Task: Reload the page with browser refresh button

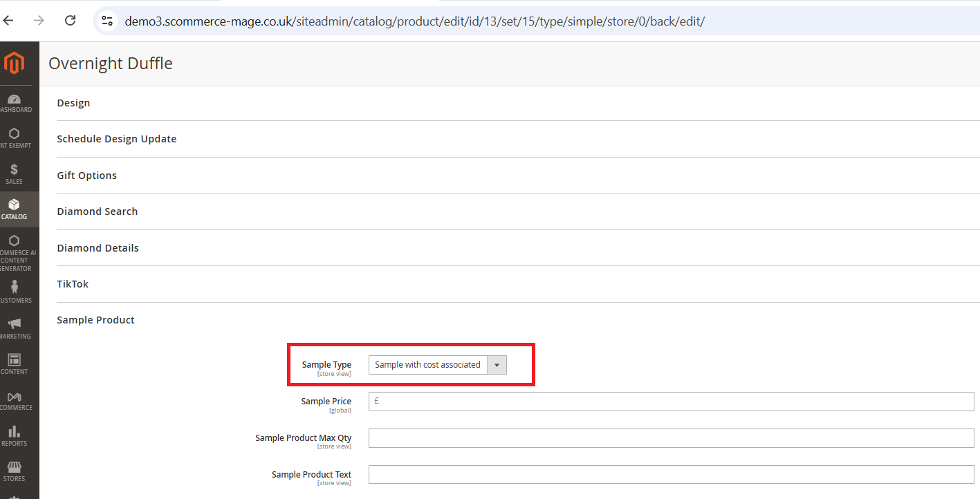Action: click(70, 21)
